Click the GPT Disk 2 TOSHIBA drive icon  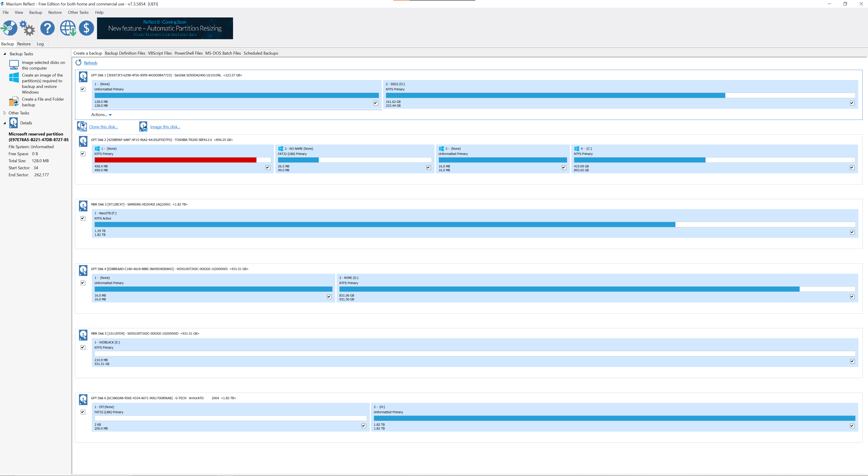pos(83,141)
